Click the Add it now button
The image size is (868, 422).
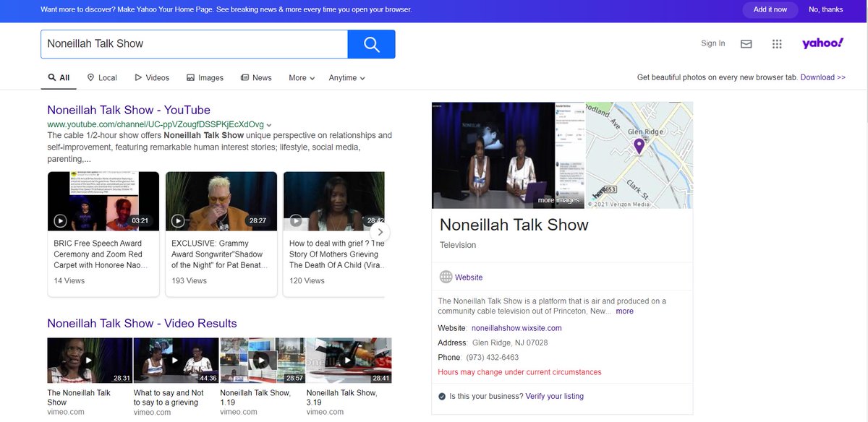(770, 9)
